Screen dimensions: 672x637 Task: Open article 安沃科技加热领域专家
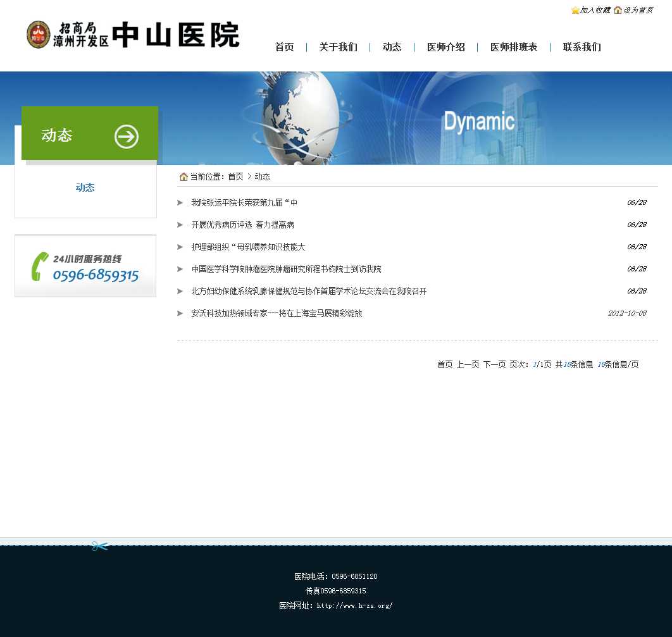(277, 314)
